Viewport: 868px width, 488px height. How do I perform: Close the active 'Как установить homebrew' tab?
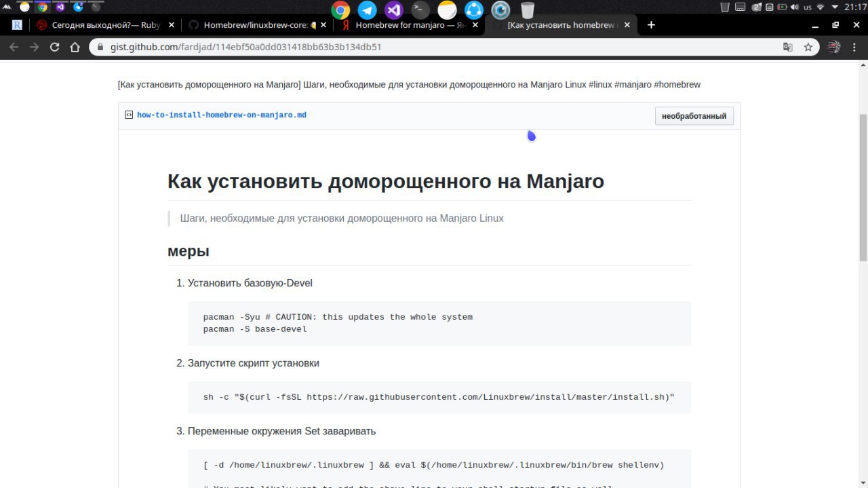point(627,25)
